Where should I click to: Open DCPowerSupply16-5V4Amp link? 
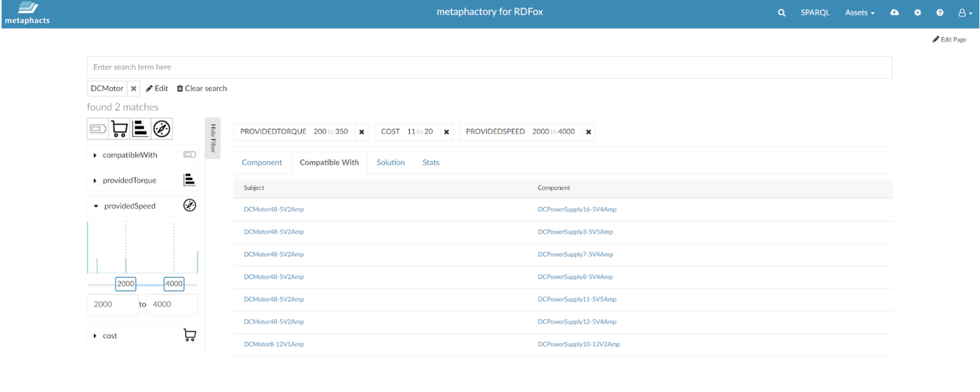(x=577, y=210)
